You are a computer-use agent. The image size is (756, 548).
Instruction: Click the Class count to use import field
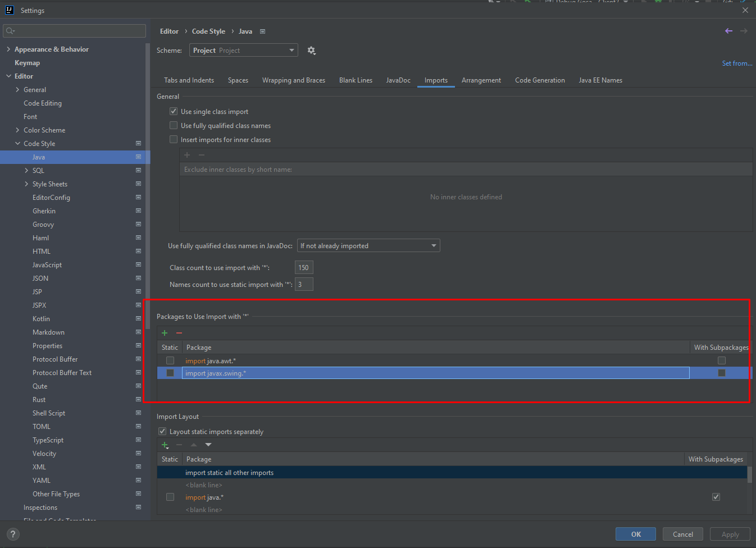tap(304, 268)
